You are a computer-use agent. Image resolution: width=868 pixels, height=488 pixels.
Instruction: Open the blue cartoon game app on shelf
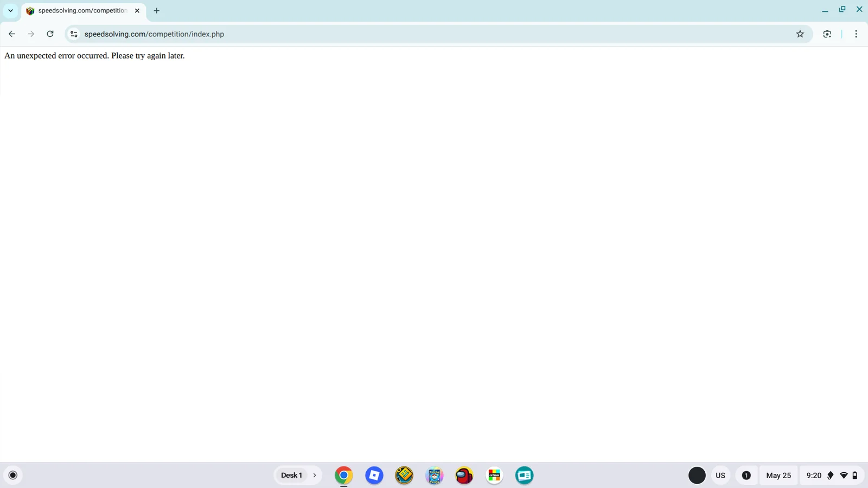point(435,476)
